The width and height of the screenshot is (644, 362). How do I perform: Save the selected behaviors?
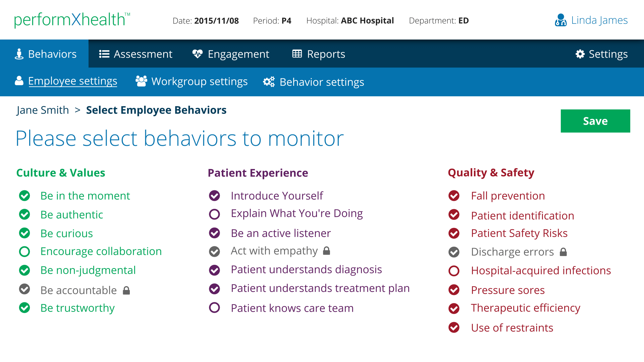(595, 121)
